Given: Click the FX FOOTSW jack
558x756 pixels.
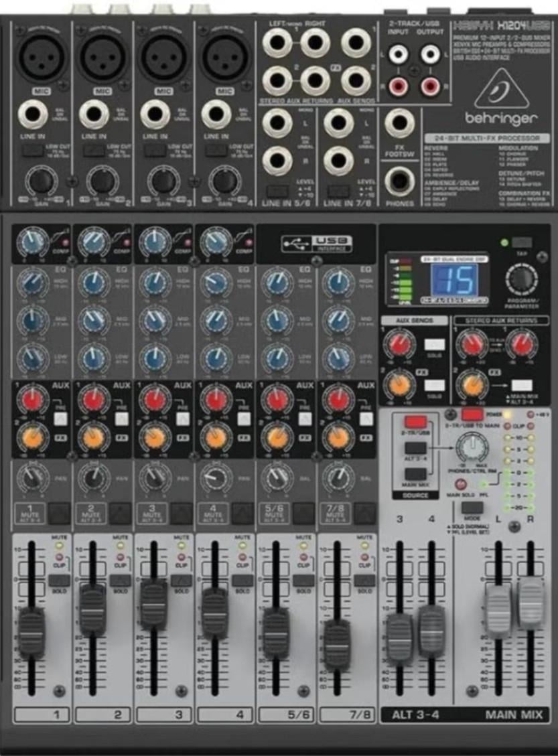Looking at the screenshot, I should pos(399,123).
